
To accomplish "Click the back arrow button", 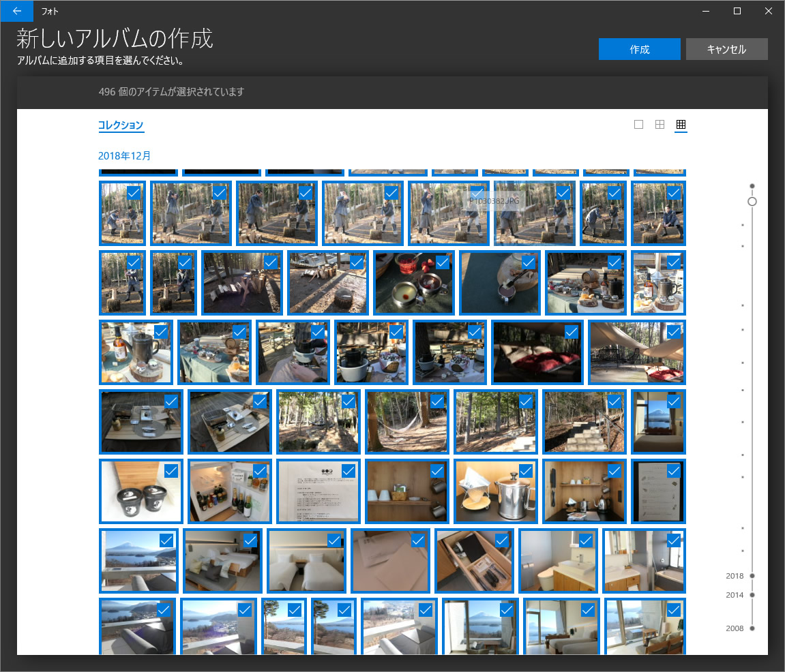I will click(16, 11).
